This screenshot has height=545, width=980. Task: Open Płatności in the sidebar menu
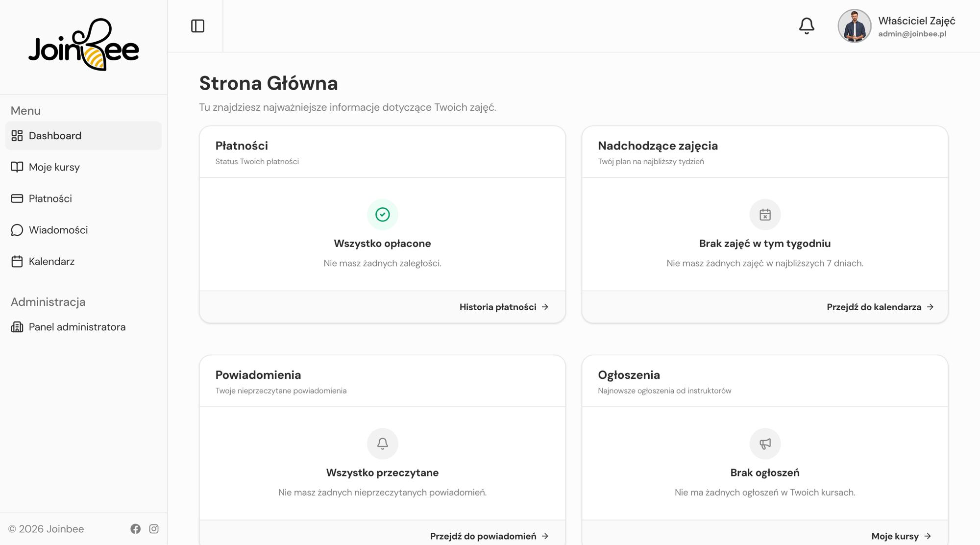point(83,198)
